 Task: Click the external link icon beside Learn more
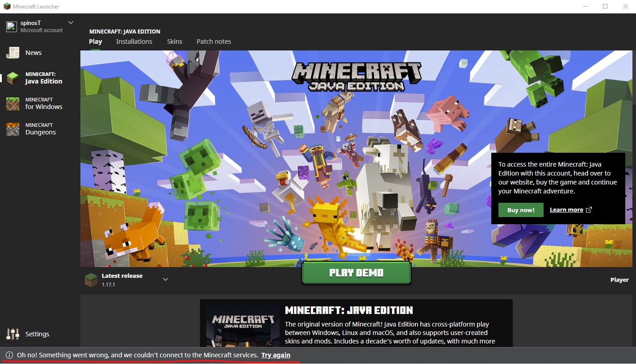[589, 210]
